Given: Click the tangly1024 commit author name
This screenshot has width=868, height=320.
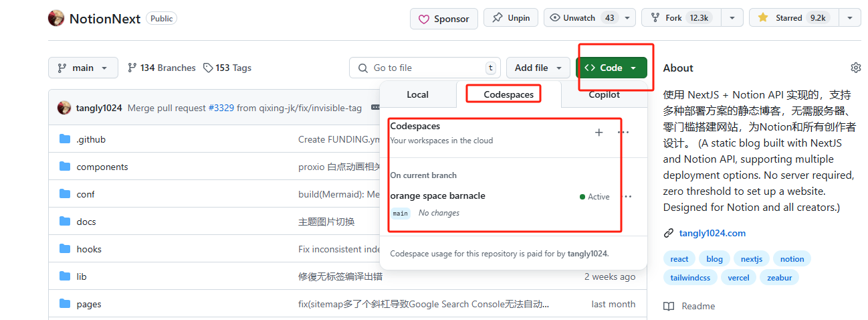Looking at the screenshot, I should (x=99, y=108).
